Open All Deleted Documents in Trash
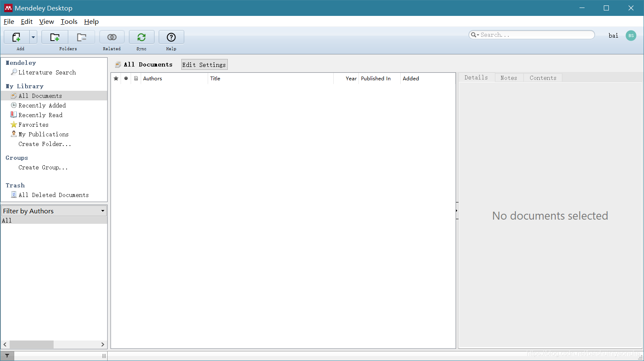Image resolution: width=644 pixels, height=361 pixels. [54, 195]
